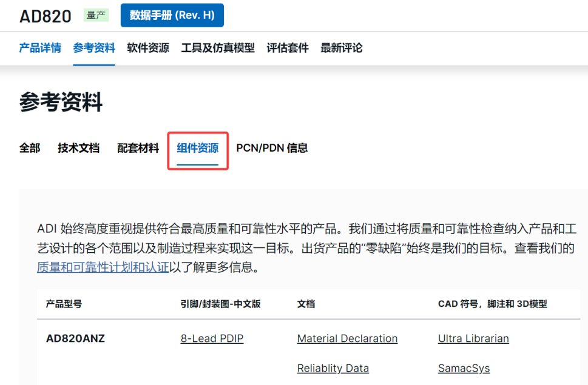Open PCN/PDN 信息 sub-tab
The width and height of the screenshot is (588, 385).
(272, 148)
